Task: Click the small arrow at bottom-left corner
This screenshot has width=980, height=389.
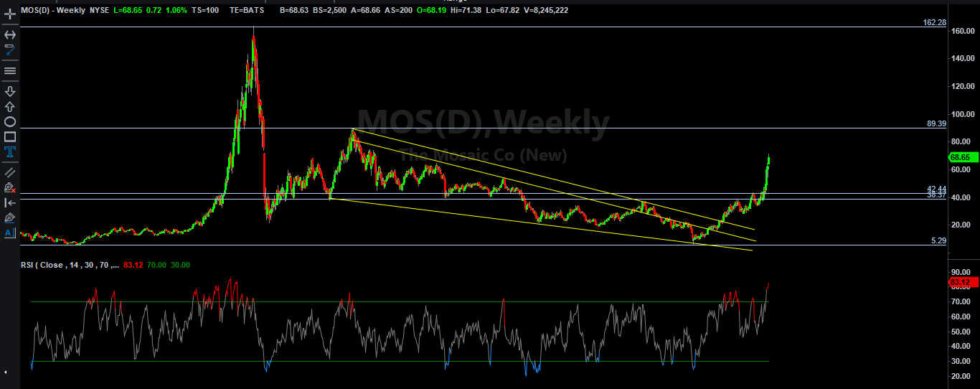Action: pyautogui.click(x=6, y=372)
